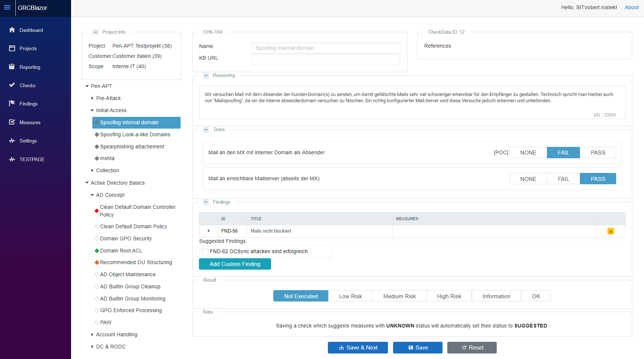Click the Reporting clipboard icon
Image resolution: width=644 pixels, height=359 pixels.
click(x=12, y=67)
